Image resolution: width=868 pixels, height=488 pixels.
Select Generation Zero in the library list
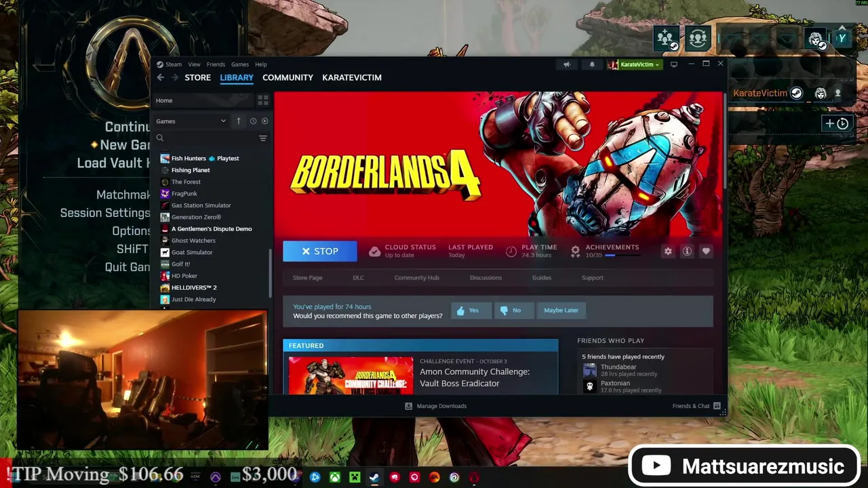[196, 217]
